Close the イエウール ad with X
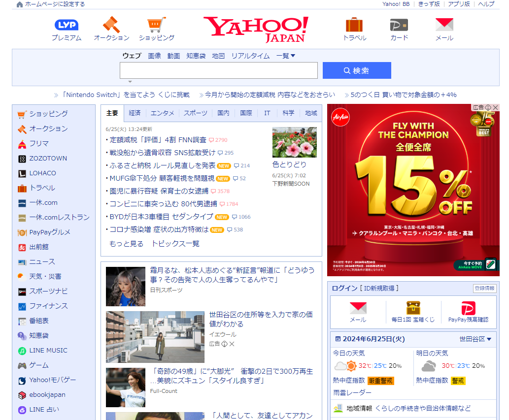Screen dimensions: 509x420 (232, 344)
